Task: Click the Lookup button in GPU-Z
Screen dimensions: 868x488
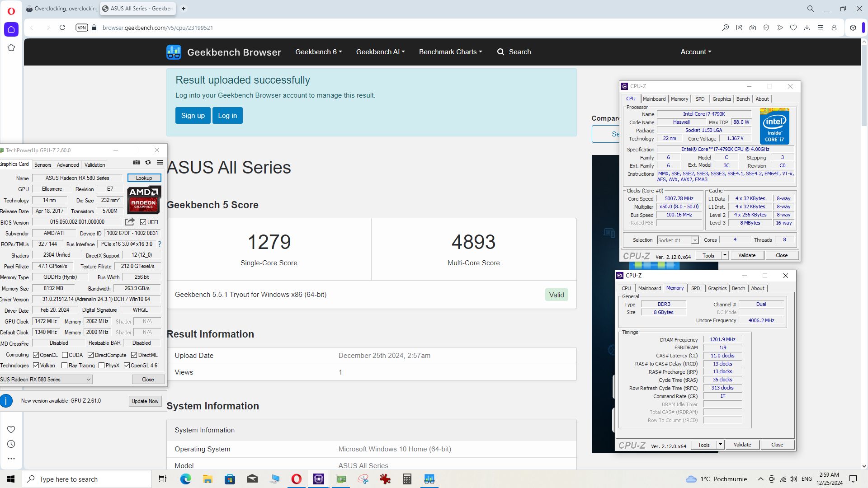Action: 144,178
